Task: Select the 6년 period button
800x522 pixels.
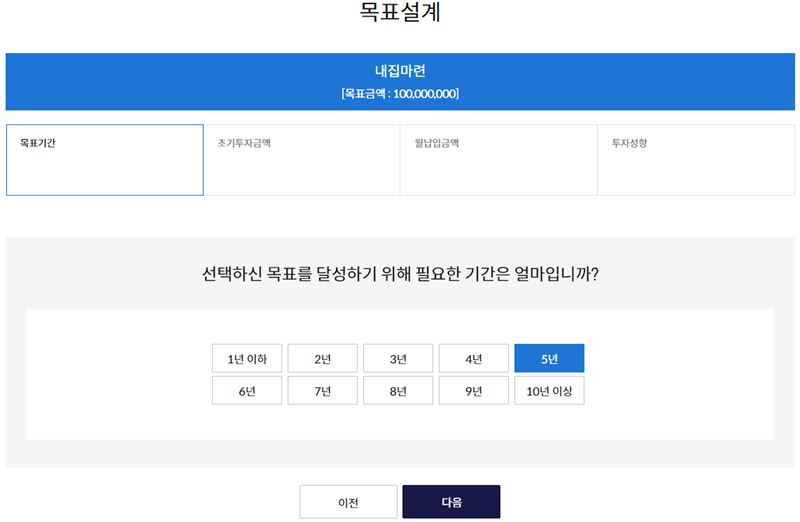Action: (x=247, y=390)
